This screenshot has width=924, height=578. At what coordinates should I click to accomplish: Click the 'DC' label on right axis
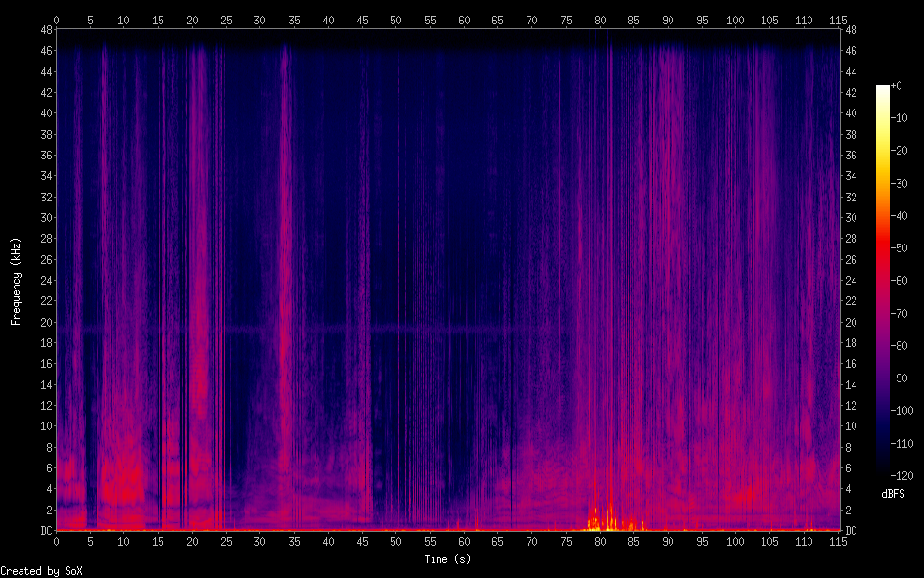click(851, 531)
